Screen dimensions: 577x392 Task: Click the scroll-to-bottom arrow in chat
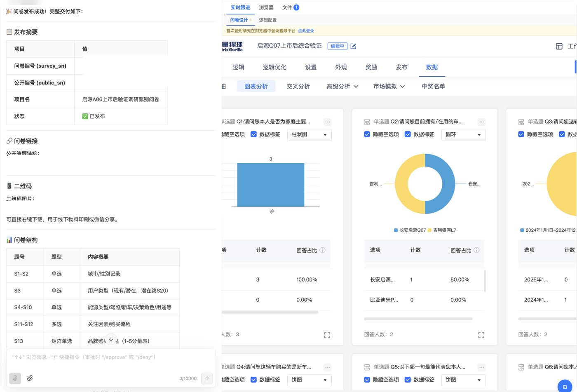coord(111,339)
